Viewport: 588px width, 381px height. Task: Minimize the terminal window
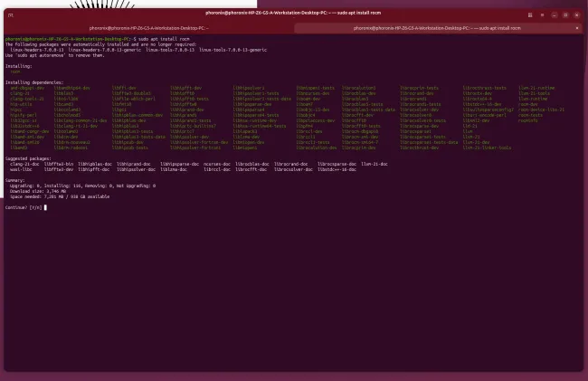(555, 15)
